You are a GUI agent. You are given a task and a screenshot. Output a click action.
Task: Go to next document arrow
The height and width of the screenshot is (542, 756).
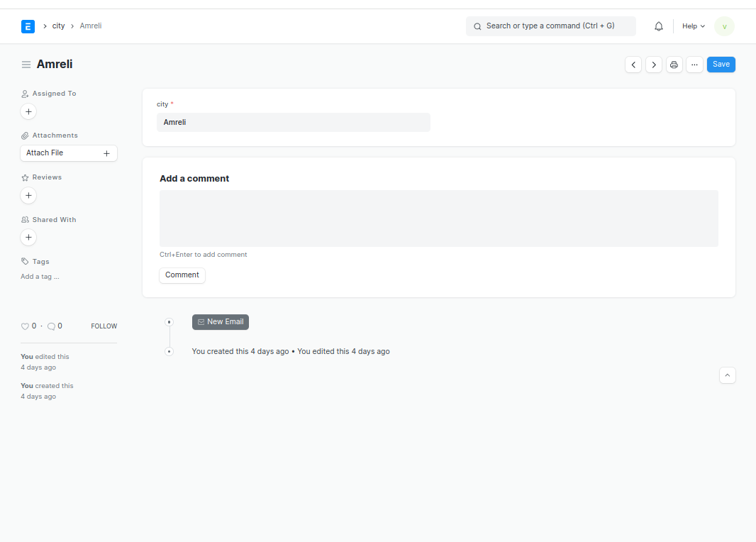[x=654, y=65]
